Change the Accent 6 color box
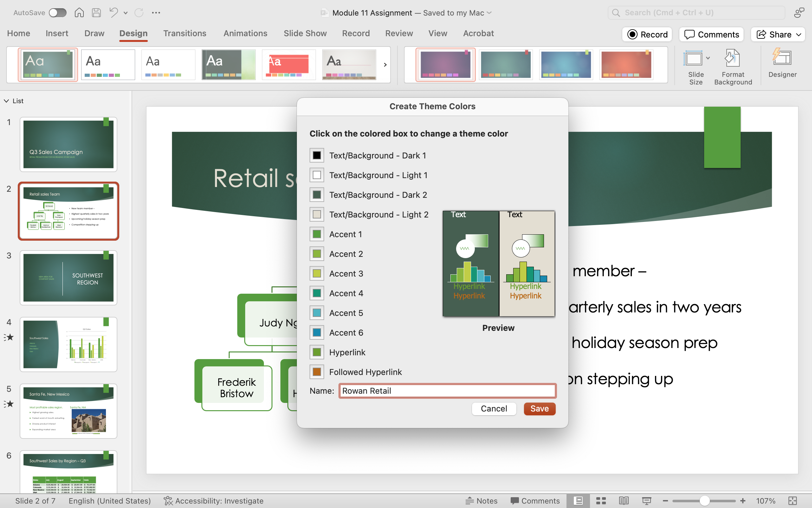This screenshot has height=508, width=812. tap(317, 332)
